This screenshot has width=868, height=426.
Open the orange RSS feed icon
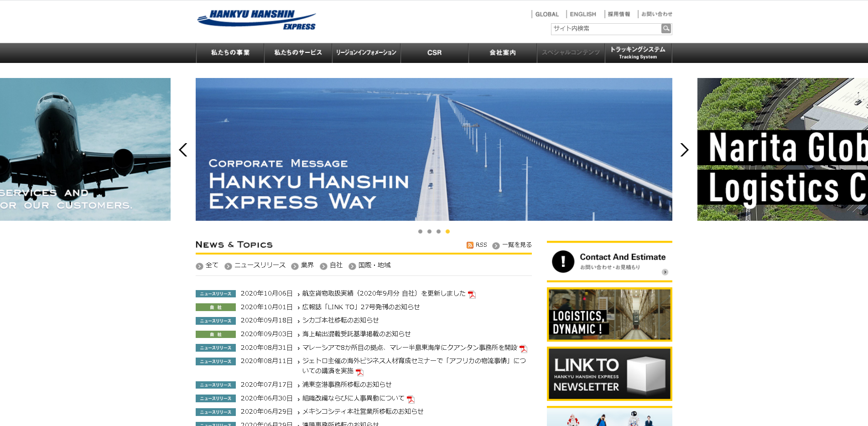tap(470, 245)
